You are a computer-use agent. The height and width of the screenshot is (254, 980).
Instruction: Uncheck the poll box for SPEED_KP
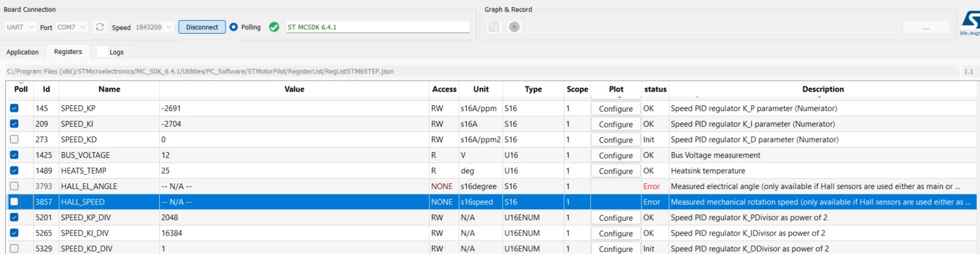point(14,108)
